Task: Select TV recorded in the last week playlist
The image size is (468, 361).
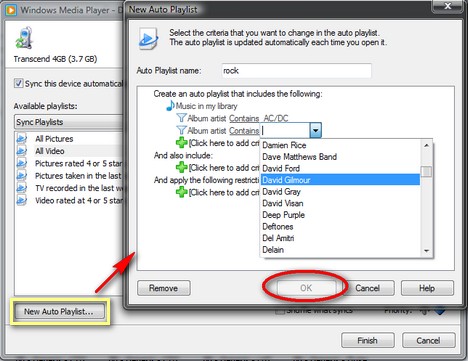Action: 69,188
